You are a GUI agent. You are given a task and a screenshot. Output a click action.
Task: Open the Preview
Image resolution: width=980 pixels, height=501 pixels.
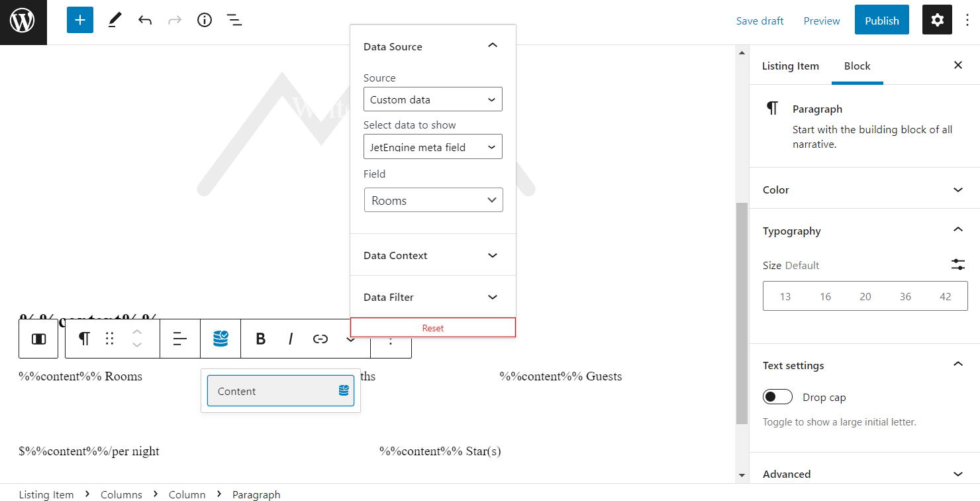click(822, 21)
